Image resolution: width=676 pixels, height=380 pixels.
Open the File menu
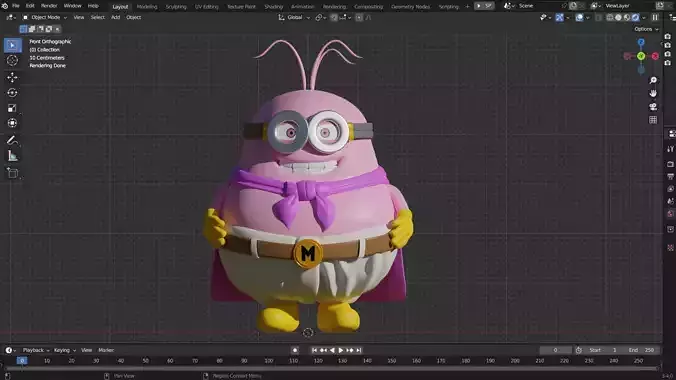pyautogui.click(x=16, y=6)
